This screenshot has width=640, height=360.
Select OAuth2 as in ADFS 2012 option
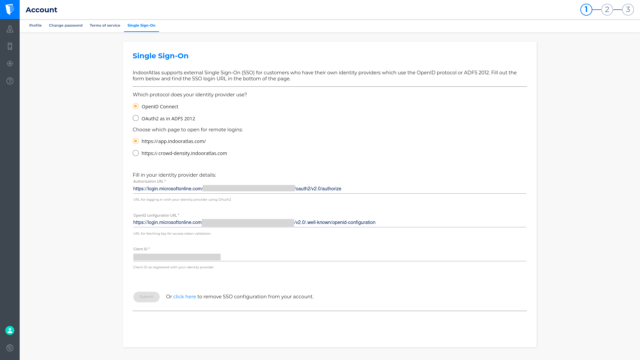[136, 118]
